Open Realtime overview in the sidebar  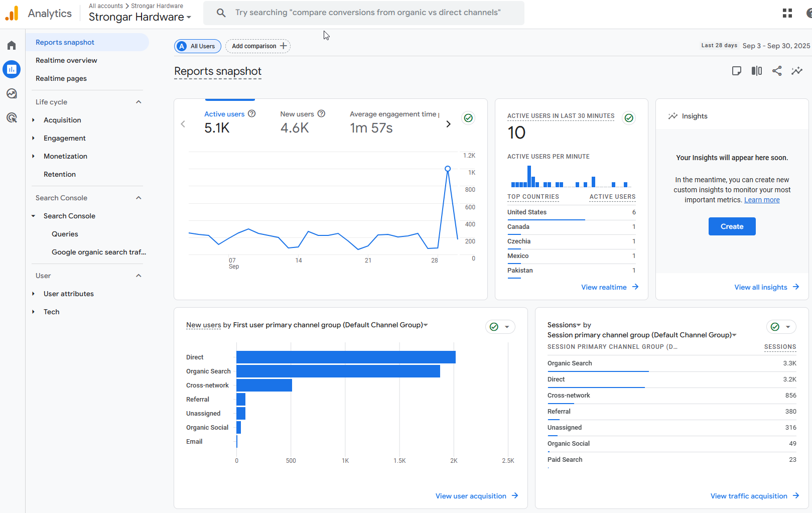pyautogui.click(x=66, y=60)
